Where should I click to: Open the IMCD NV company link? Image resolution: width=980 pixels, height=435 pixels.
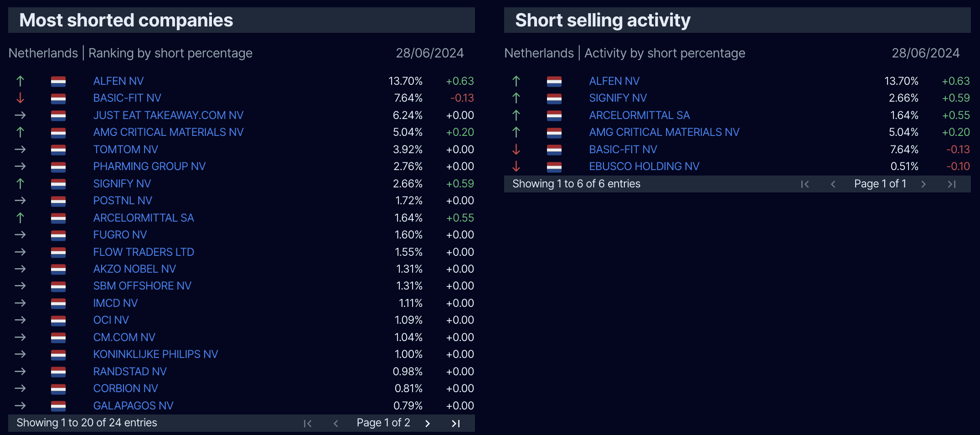coord(115,303)
